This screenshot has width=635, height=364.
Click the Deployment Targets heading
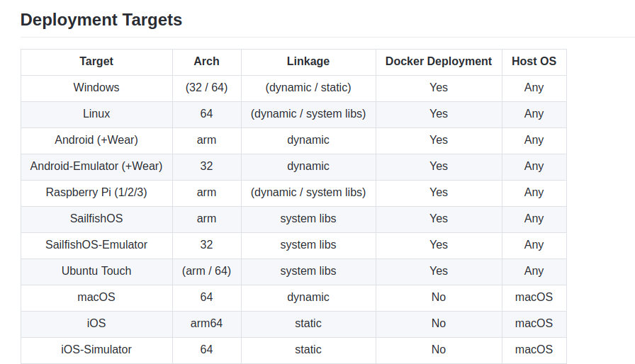(x=101, y=20)
